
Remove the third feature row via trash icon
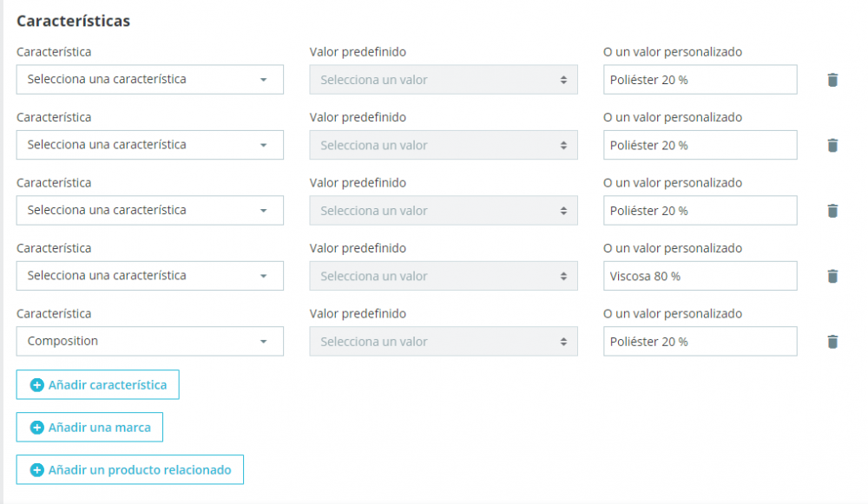tap(832, 210)
